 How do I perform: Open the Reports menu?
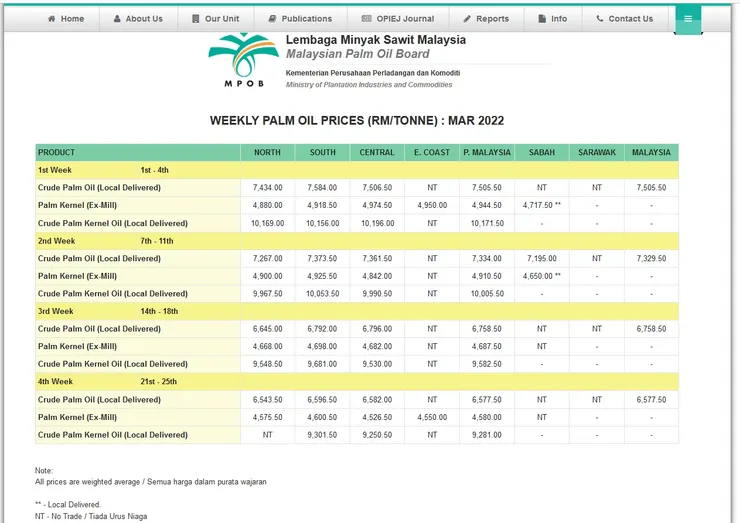[486, 19]
